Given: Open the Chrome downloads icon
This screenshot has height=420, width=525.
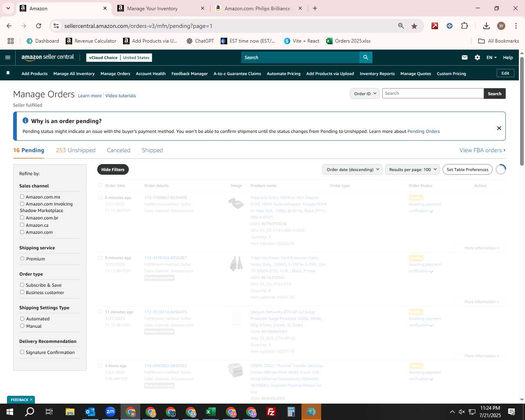Looking at the screenshot, I should pos(486,26).
